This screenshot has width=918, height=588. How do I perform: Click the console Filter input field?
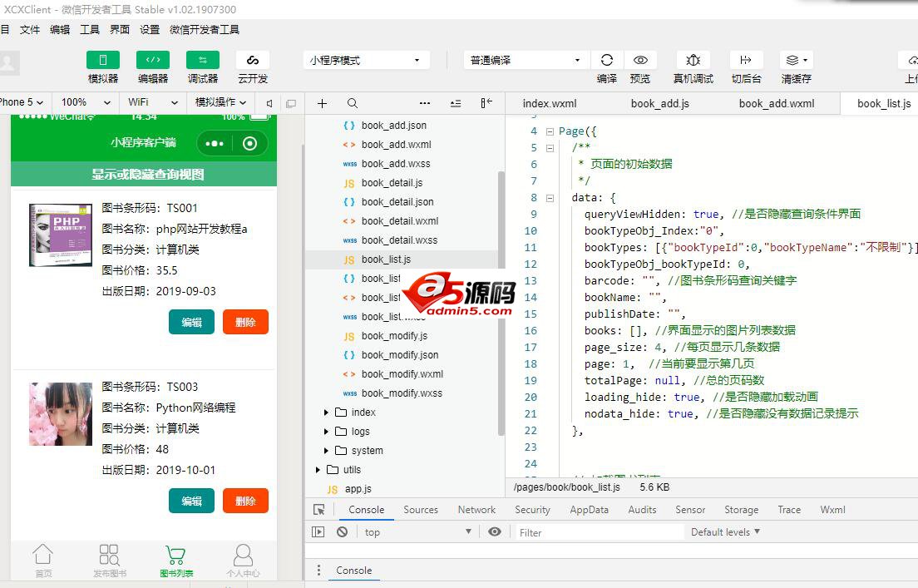click(x=599, y=532)
